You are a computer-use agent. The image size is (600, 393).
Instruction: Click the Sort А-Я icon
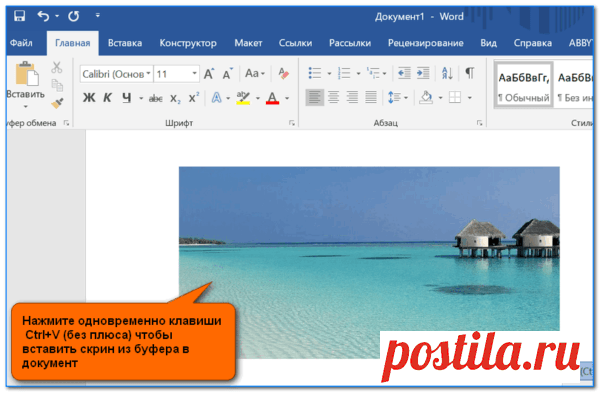point(447,73)
